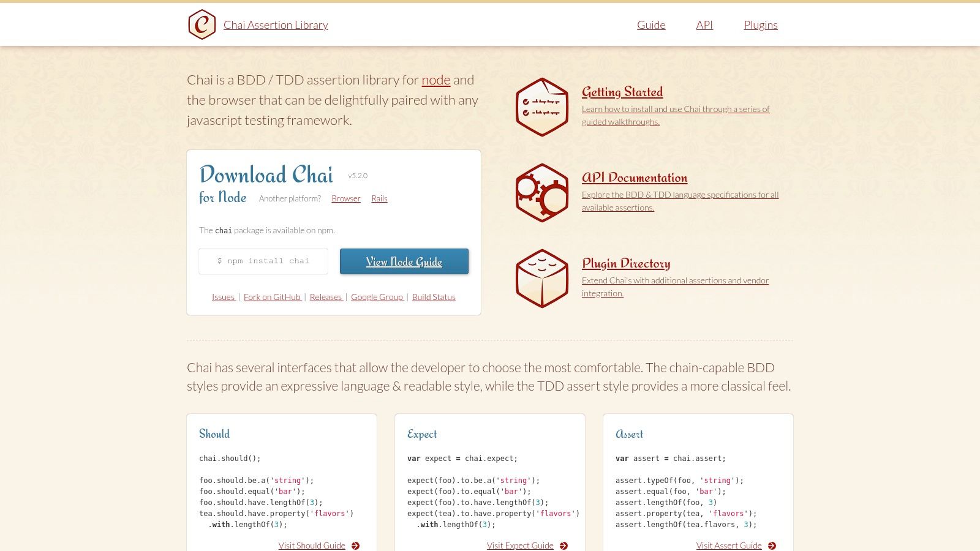This screenshot has width=980, height=551.
Task: Select the Rails platform link
Action: [379, 198]
